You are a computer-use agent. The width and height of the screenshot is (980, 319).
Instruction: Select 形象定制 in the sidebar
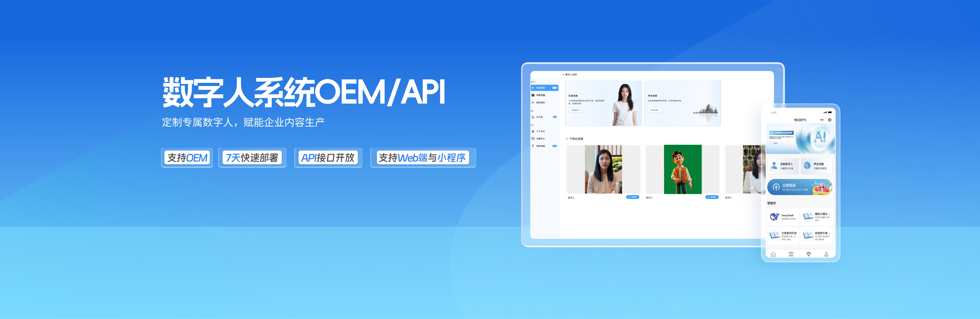[544, 88]
